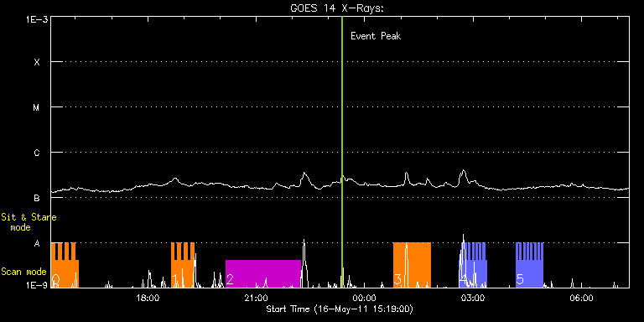Select the orange block numbered 3

coord(412,265)
